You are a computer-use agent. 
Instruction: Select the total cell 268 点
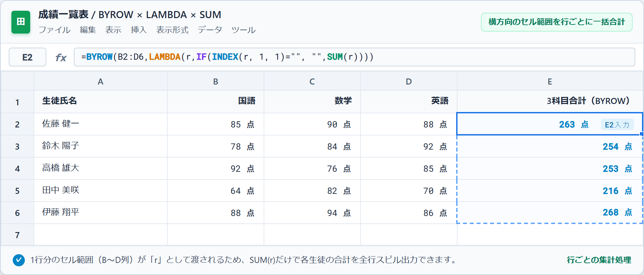pyautogui.click(x=550, y=213)
